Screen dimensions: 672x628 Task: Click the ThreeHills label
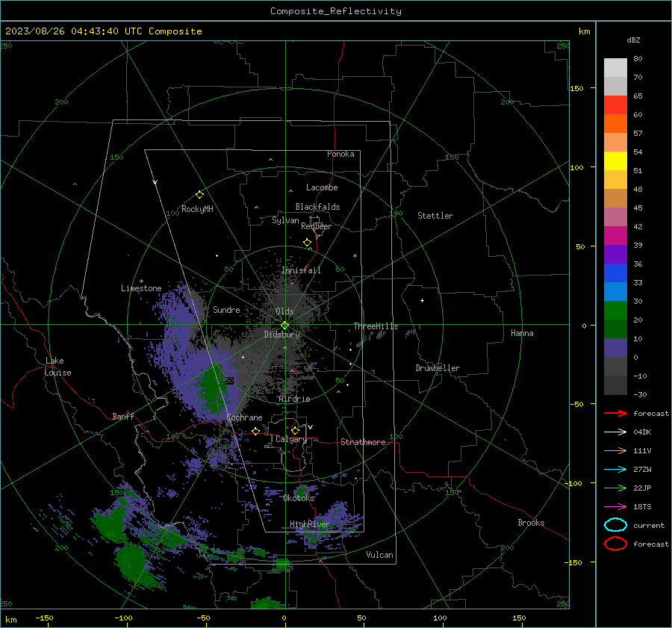376,326
